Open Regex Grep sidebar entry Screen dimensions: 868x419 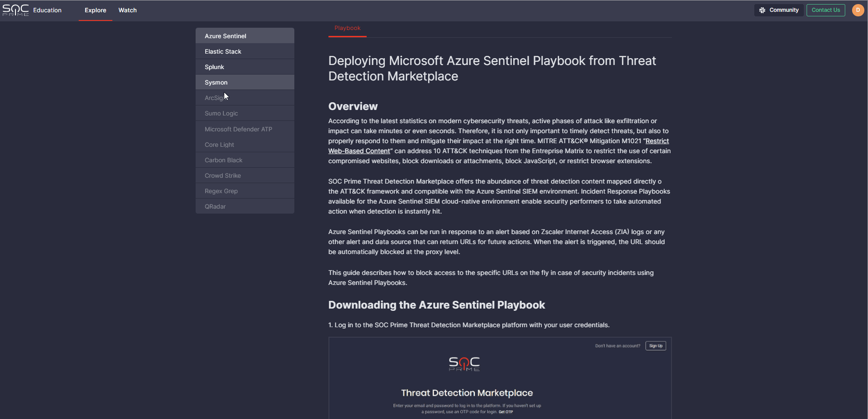[x=245, y=191]
